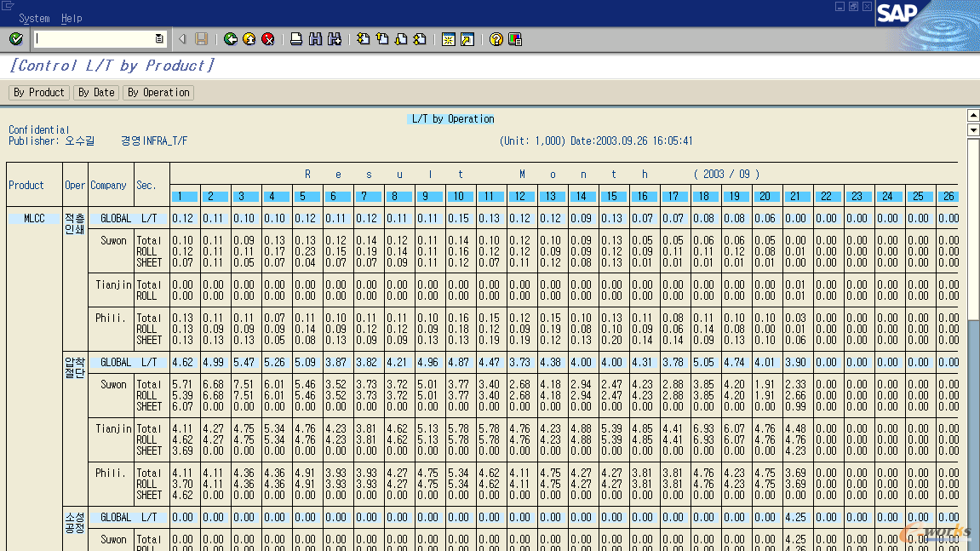This screenshot has width=980, height=551.
Task: Open the Help menu
Action: click(x=72, y=18)
